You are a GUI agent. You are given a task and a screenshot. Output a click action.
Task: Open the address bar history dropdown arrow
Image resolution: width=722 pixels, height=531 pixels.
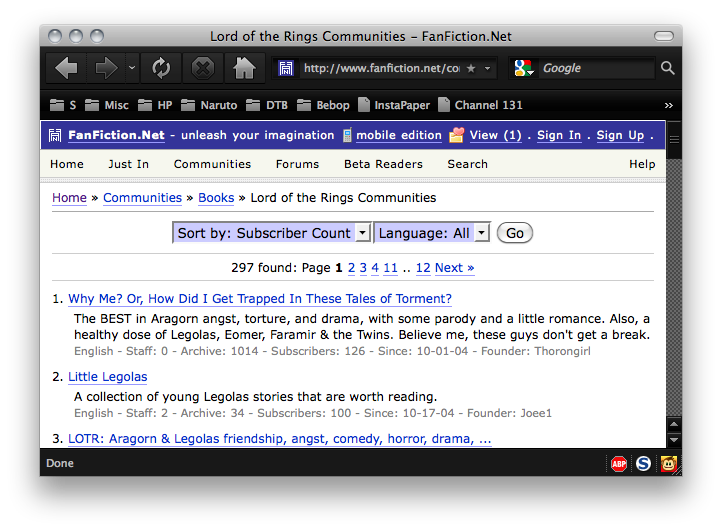[x=487, y=69]
